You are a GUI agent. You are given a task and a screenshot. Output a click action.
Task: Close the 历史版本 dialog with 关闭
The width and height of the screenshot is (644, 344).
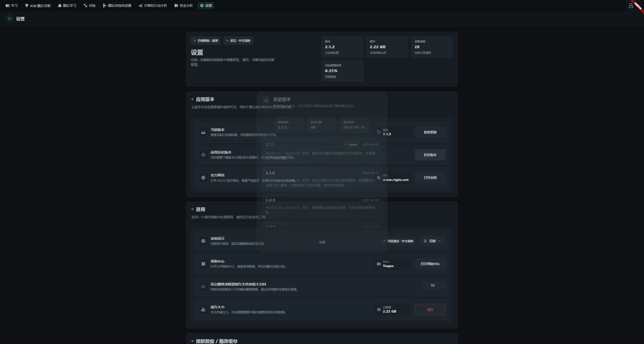click(x=322, y=242)
